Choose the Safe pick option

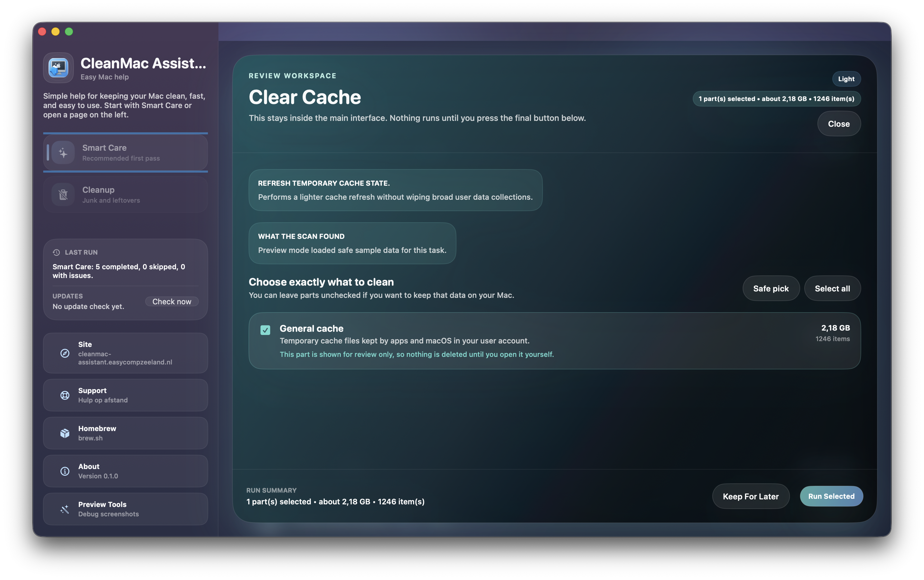[771, 289]
